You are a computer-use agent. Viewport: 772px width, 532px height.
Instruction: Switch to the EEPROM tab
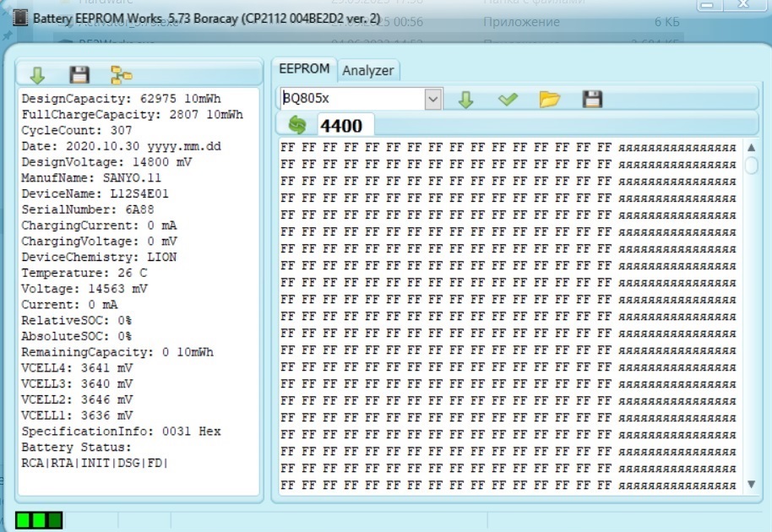click(304, 69)
